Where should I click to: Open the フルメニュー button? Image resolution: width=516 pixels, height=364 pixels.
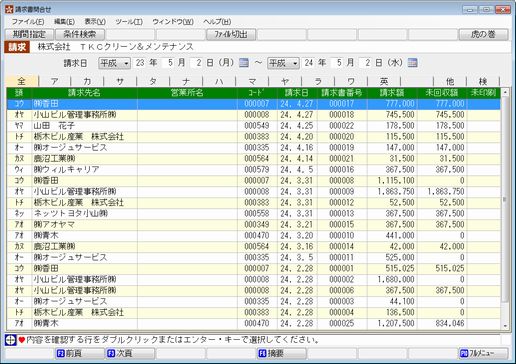click(x=483, y=353)
